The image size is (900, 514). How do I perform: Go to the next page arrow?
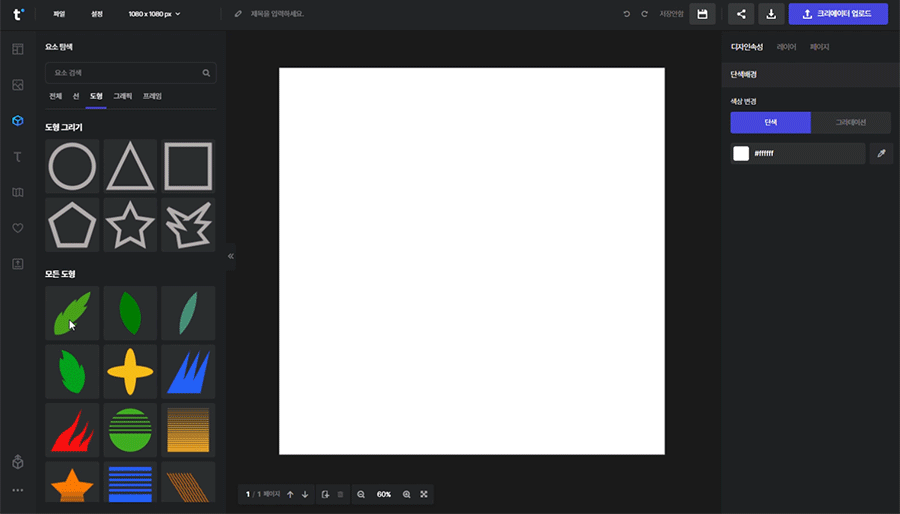click(305, 494)
